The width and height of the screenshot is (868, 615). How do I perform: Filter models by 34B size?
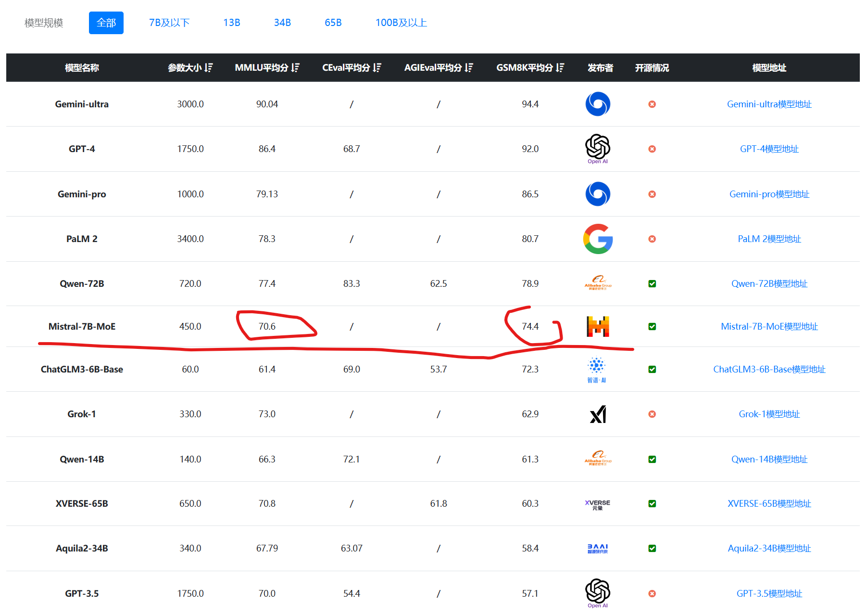[x=282, y=23]
